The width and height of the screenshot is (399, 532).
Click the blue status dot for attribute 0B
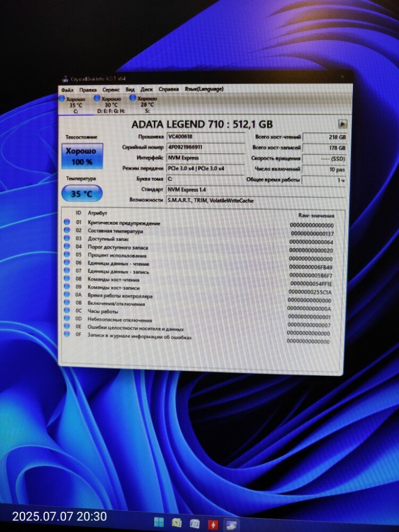tap(67, 303)
